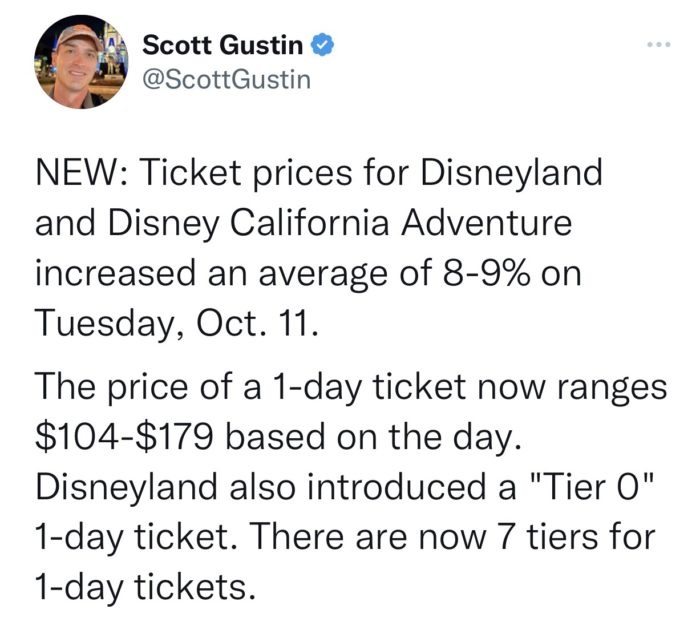
Task: Click the final line 1-day tickets.
Action: point(146,588)
